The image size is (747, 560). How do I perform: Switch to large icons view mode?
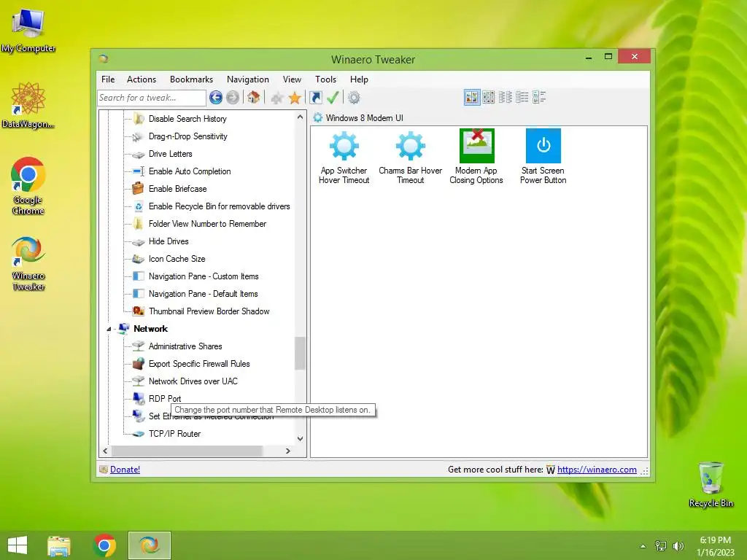pyautogui.click(x=472, y=97)
